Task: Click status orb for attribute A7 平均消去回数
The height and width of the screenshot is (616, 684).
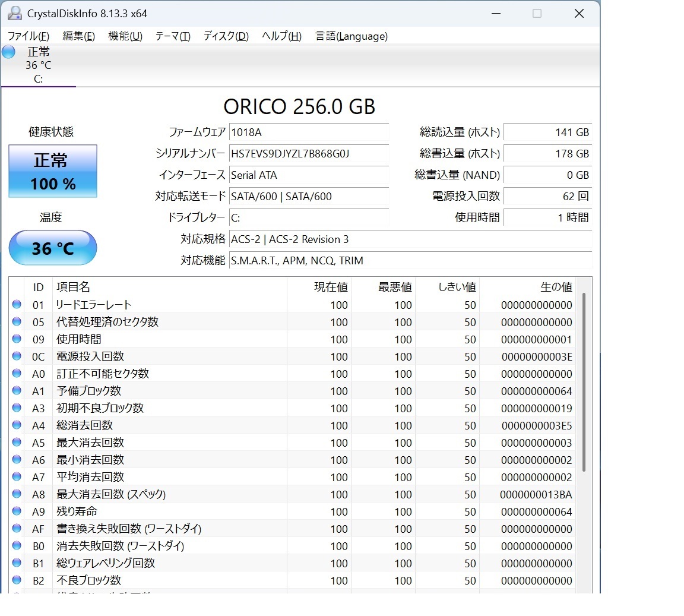Action: [17, 477]
